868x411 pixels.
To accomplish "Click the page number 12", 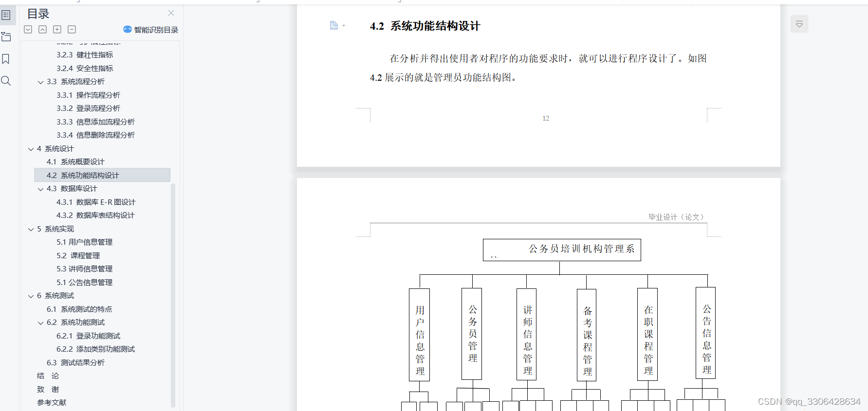I will click(546, 118).
